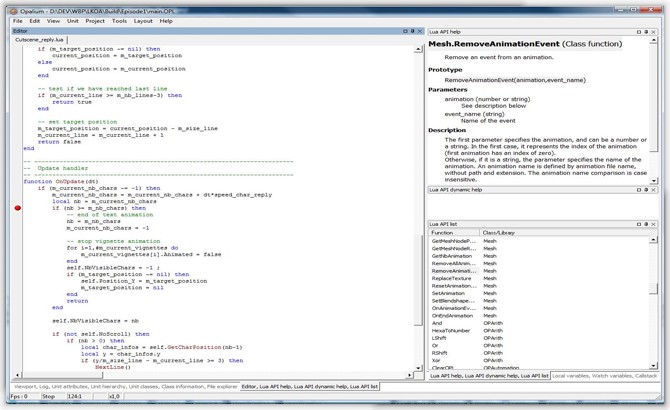Image resolution: width=670 pixels, height=410 pixels.
Task: Close the Lua API dynamic help panel
Action: [x=653, y=190]
